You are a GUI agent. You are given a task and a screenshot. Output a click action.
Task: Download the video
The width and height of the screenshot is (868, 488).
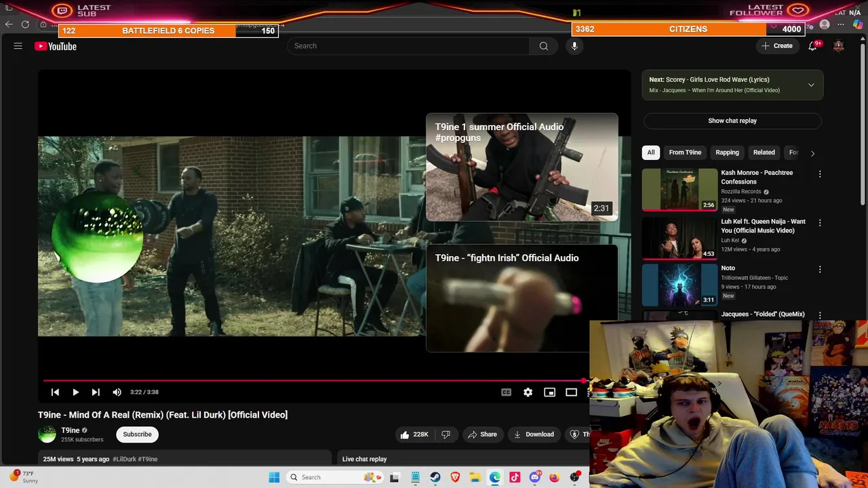click(534, 434)
